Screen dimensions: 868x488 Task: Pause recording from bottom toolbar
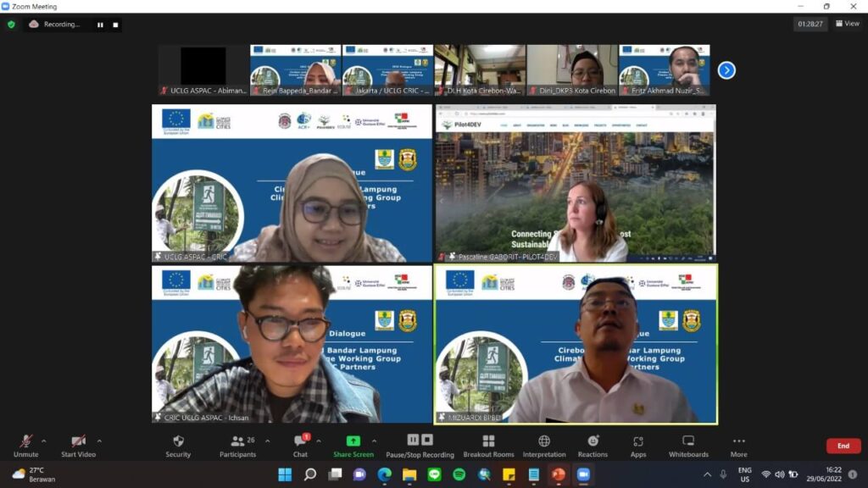coord(413,440)
